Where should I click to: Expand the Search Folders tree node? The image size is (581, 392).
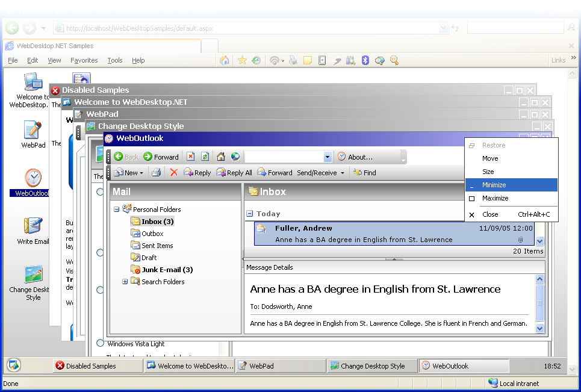[125, 282]
